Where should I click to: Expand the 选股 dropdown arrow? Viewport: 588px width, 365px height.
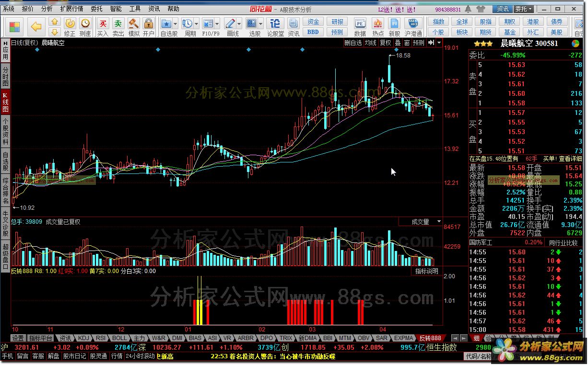pyautogui.click(x=261, y=23)
